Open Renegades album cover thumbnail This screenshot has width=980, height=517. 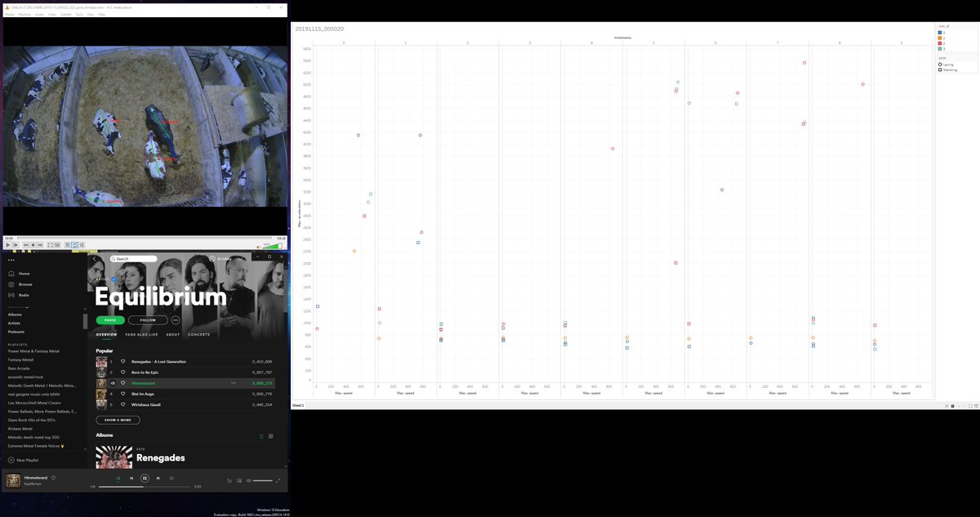pyautogui.click(x=114, y=457)
